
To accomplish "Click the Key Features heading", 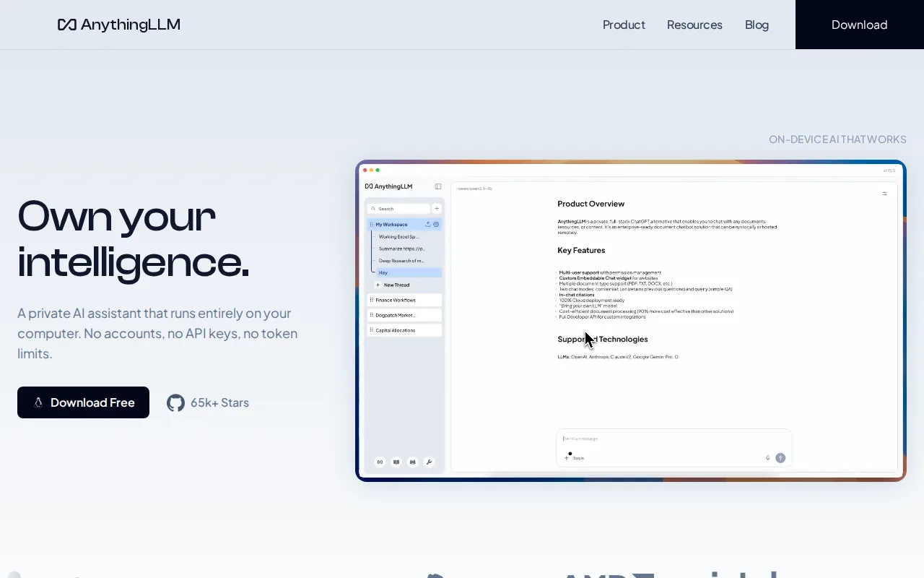I will (581, 250).
